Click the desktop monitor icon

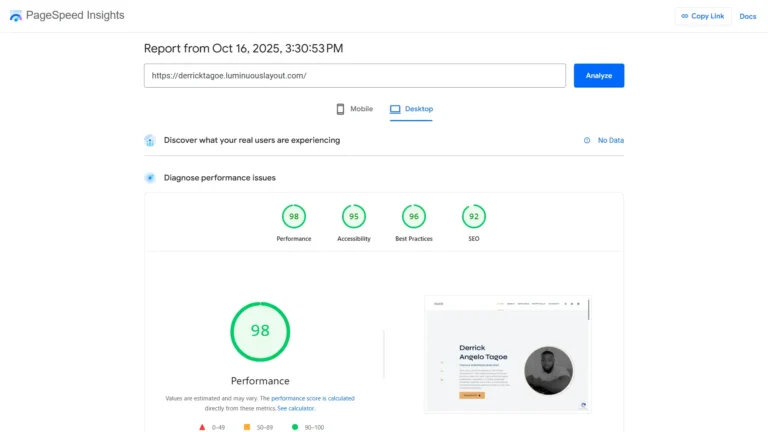click(396, 109)
